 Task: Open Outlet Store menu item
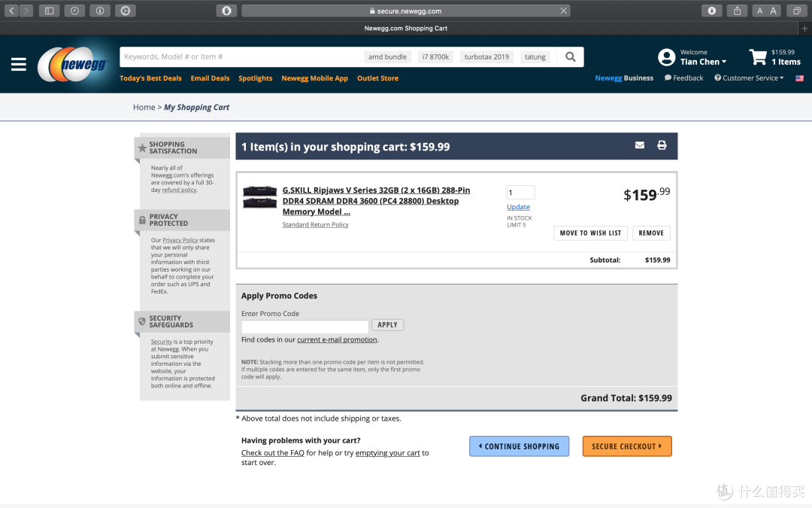377,78
